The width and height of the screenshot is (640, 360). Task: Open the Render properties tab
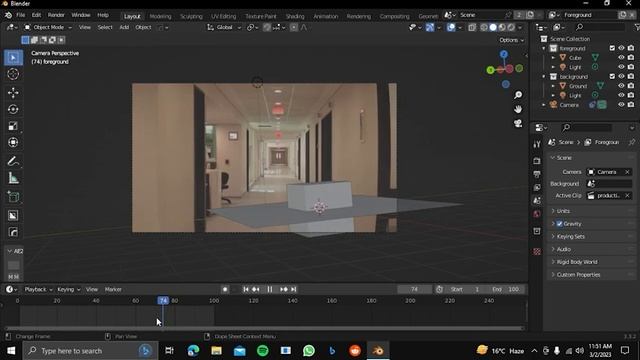537,161
